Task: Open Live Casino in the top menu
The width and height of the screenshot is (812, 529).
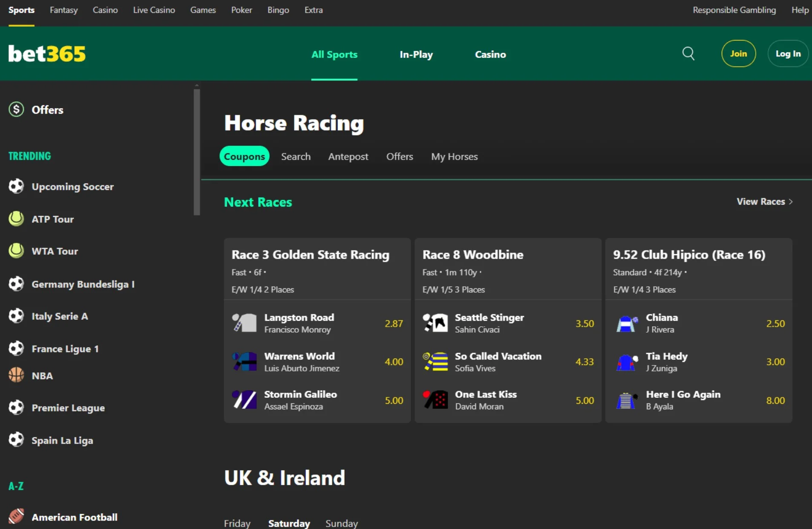Action: click(154, 10)
